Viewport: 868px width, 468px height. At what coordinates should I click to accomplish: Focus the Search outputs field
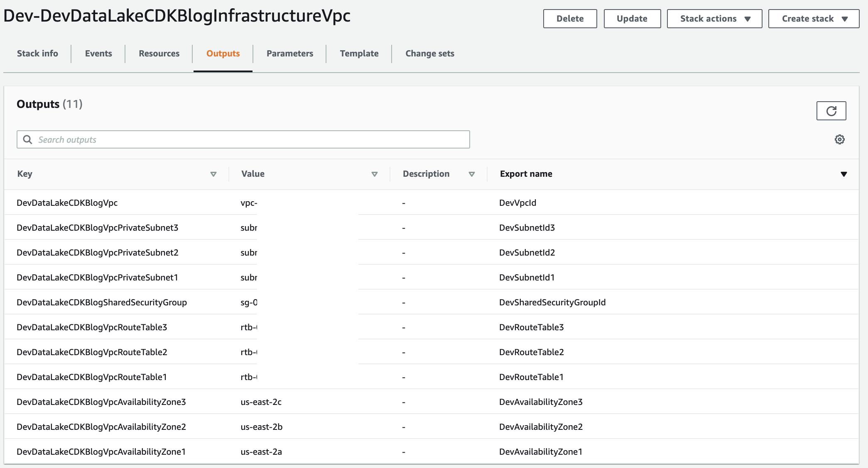[x=243, y=139]
